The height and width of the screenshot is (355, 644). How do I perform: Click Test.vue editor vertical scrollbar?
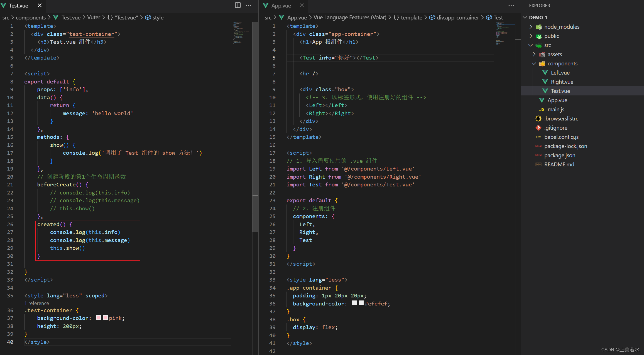pyautogui.click(x=255, y=127)
